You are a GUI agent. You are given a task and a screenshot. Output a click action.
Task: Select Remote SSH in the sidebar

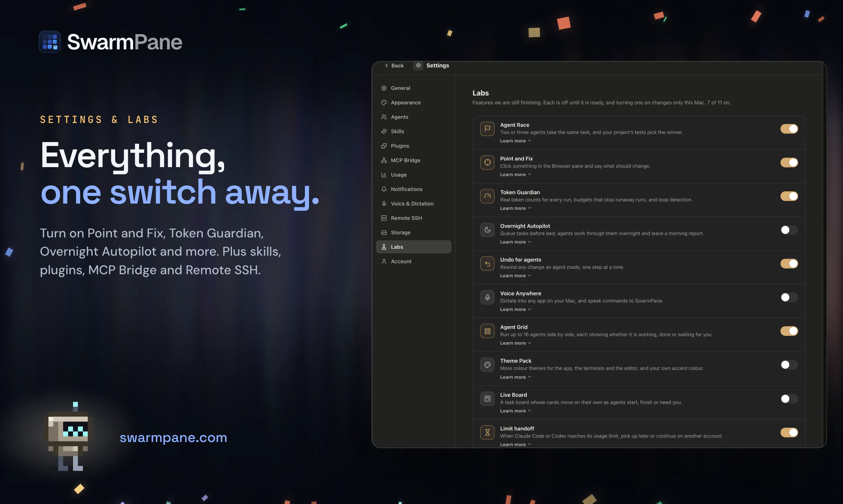[413, 218]
